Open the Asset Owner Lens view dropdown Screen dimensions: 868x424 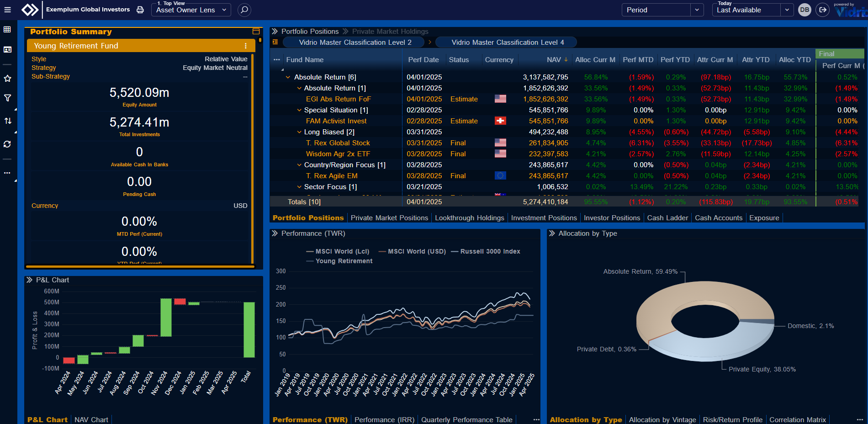click(x=191, y=10)
